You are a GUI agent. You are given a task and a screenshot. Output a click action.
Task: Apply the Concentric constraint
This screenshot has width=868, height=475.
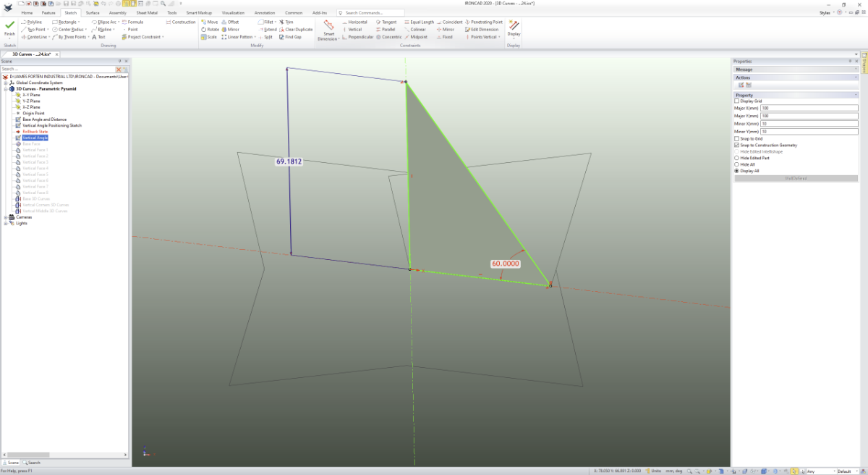pyautogui.click(x=389, y=36)
